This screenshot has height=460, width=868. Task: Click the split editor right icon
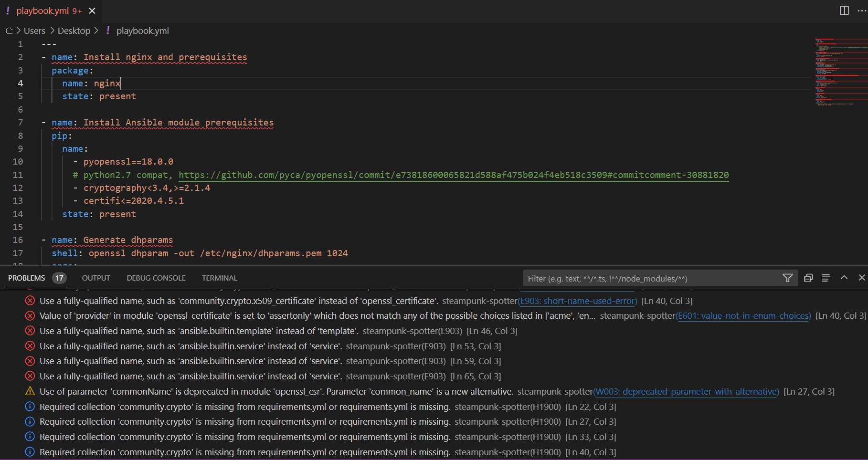point(844,10)
